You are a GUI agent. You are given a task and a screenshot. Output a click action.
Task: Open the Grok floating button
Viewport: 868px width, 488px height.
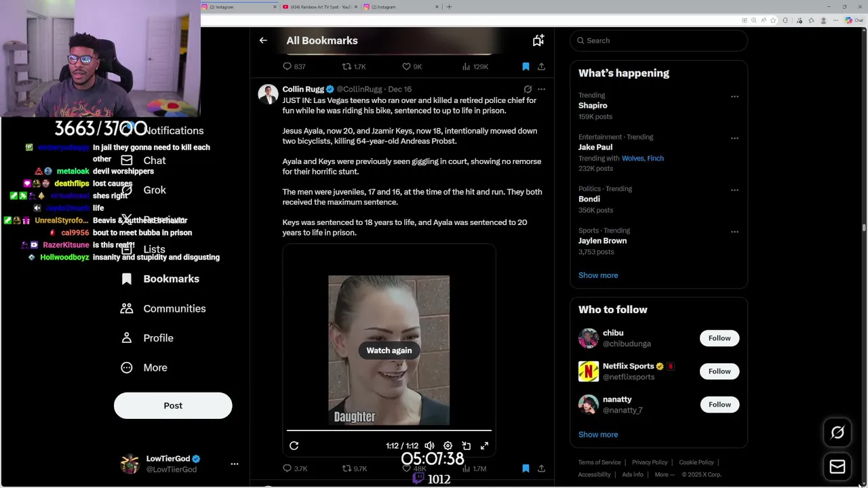click(837, 432)
